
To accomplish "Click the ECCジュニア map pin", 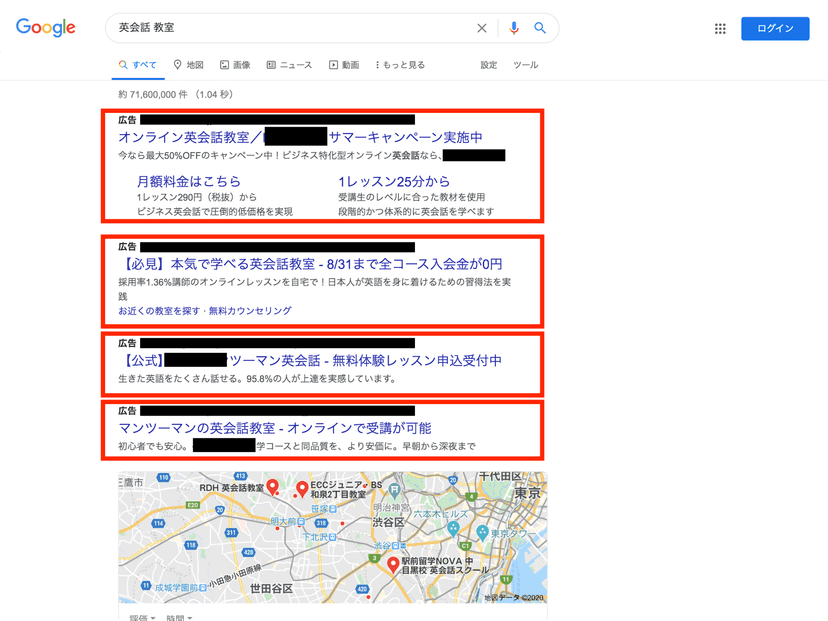I will pos(302,489).
